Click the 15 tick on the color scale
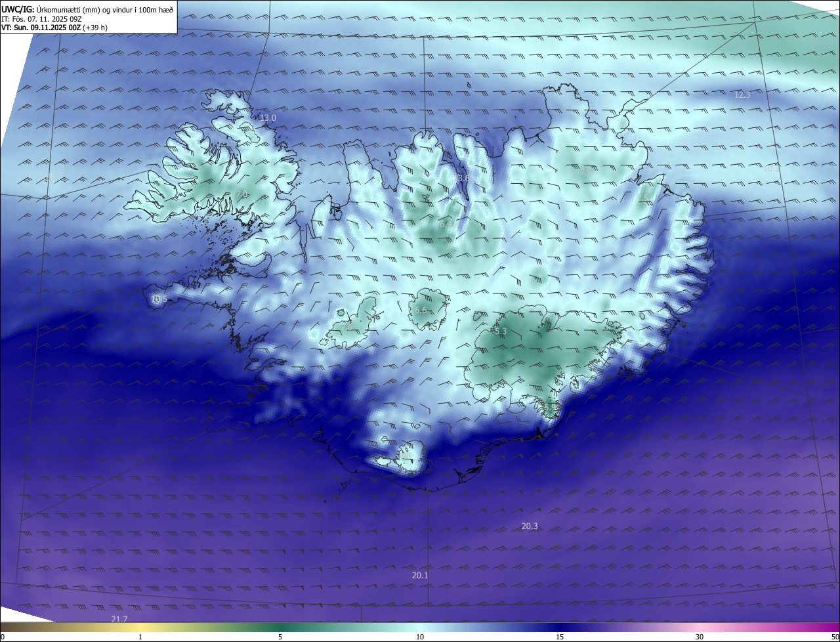This screenshot has height=642, width=840. coord(560,637)
